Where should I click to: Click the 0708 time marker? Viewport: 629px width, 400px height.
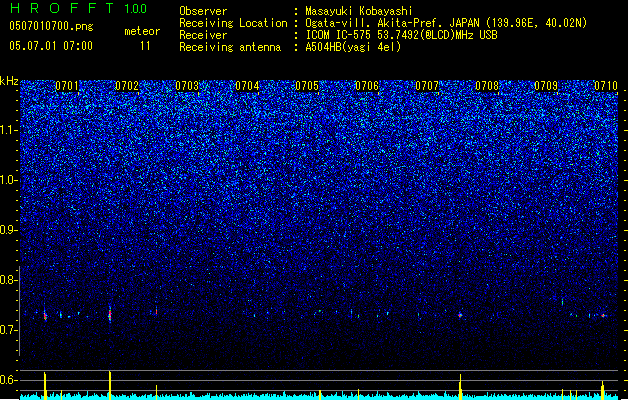tap(487, 86)
